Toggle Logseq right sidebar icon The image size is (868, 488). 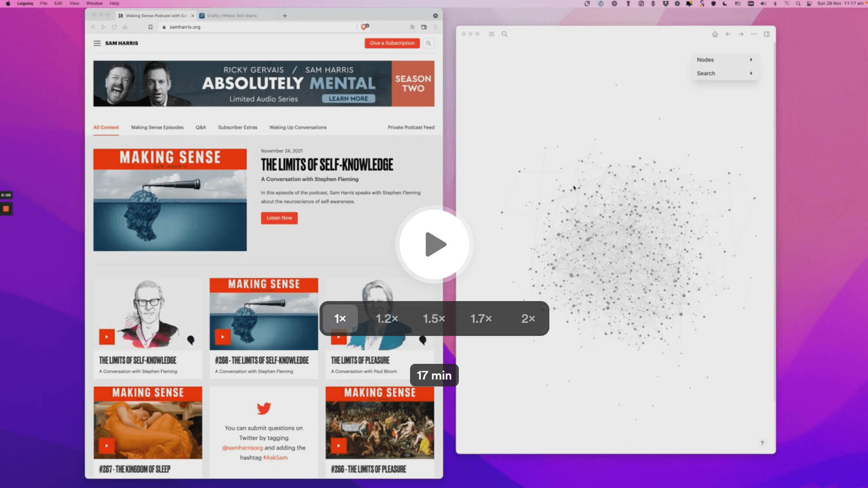(x=767, y=34)
